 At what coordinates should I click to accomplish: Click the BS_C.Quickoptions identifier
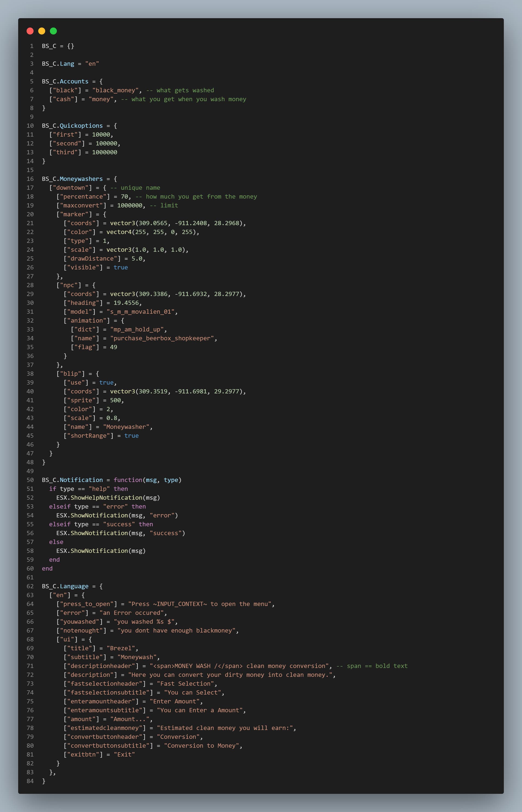tap(72, 126)
